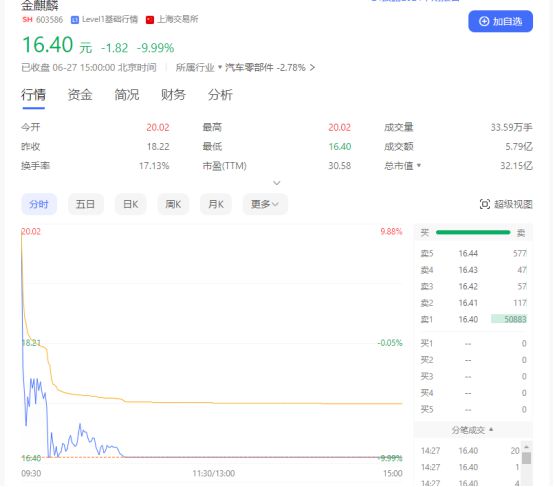Switch to the 资金 tab
554x487 pixels.
coord(80,95)
